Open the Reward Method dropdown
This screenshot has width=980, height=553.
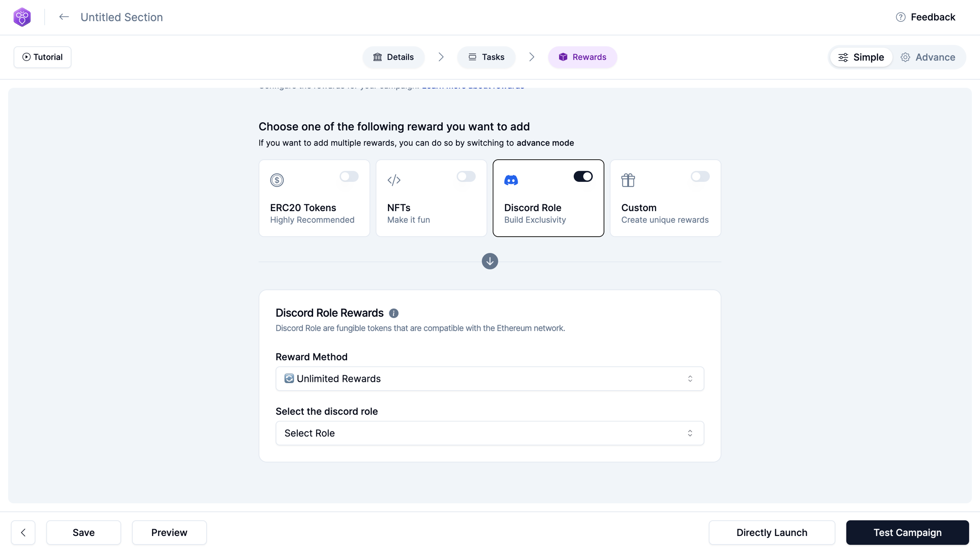pos(490,378)
